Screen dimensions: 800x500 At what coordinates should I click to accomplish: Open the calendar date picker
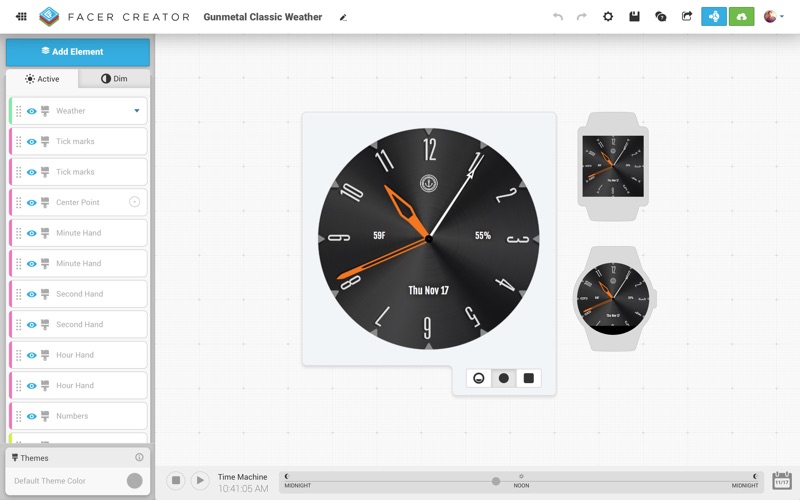[x=781, y=481]
